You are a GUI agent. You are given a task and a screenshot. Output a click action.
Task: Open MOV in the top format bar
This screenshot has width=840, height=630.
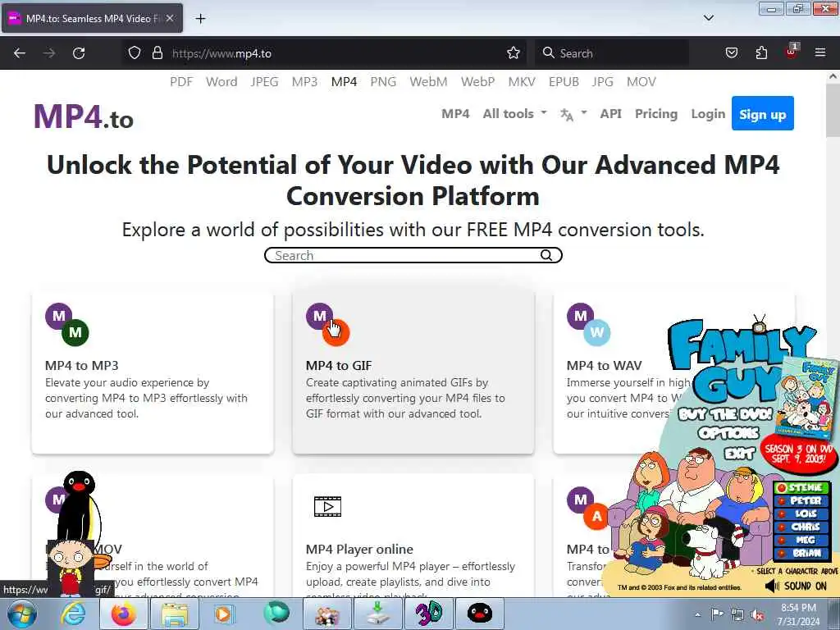coord(641,82)
